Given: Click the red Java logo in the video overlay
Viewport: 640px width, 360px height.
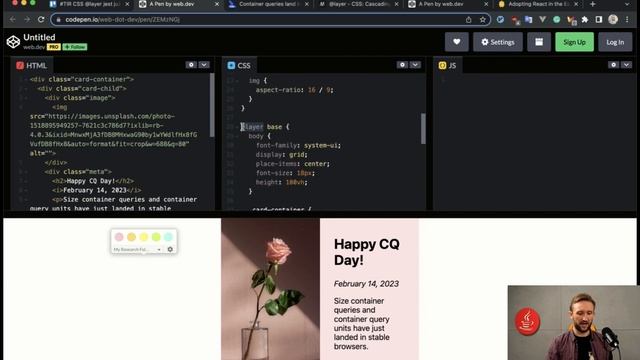Looking at the screenshot, I should (x=527, y=321).
